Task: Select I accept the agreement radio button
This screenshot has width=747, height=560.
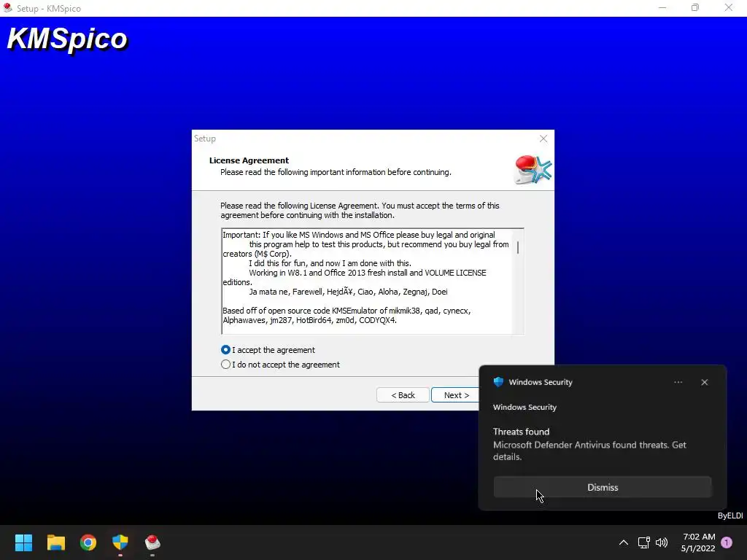Action: click(226, 350)
